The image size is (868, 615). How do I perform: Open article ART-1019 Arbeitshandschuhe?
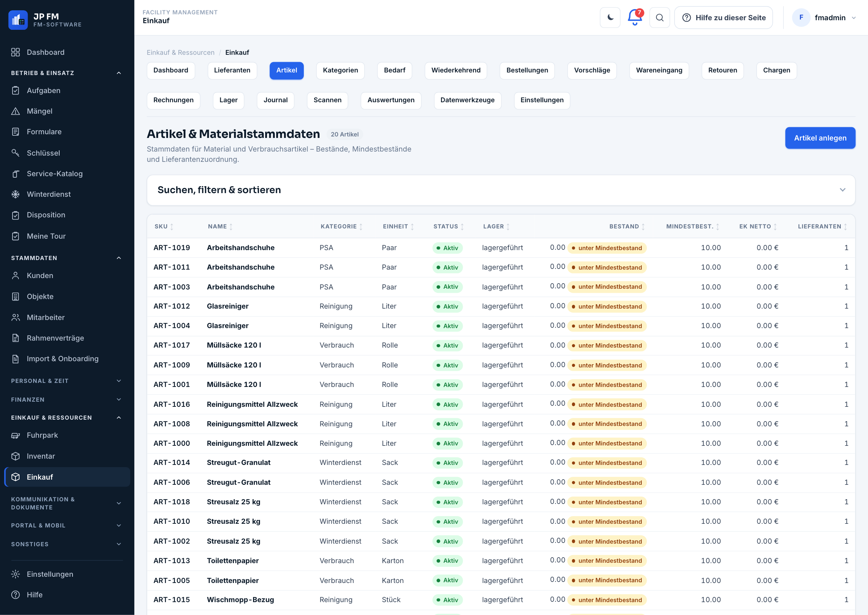pyautogui.click(x=501, y=248)
